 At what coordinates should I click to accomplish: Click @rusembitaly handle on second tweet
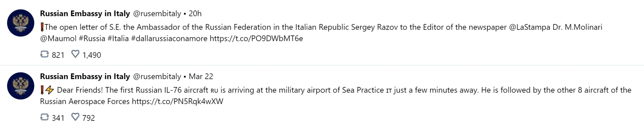coord(157,77)
